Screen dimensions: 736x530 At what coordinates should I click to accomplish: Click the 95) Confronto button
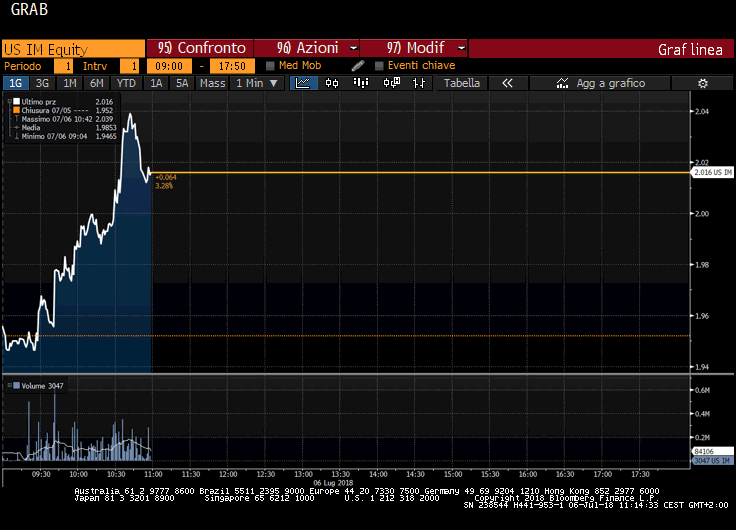click(200, 48)
